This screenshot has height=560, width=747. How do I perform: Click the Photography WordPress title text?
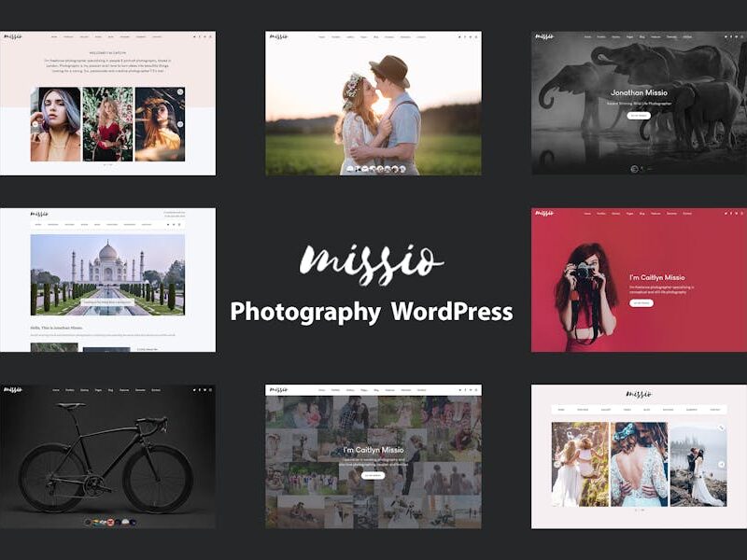point(372,313)
